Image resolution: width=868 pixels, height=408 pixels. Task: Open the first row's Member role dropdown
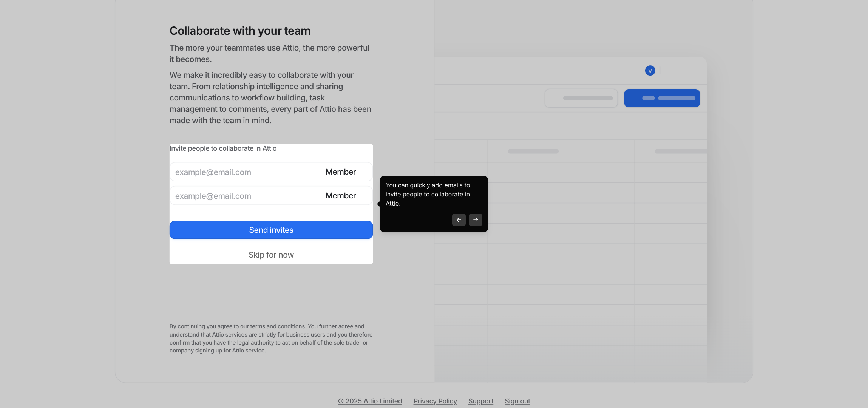[341, 172]
